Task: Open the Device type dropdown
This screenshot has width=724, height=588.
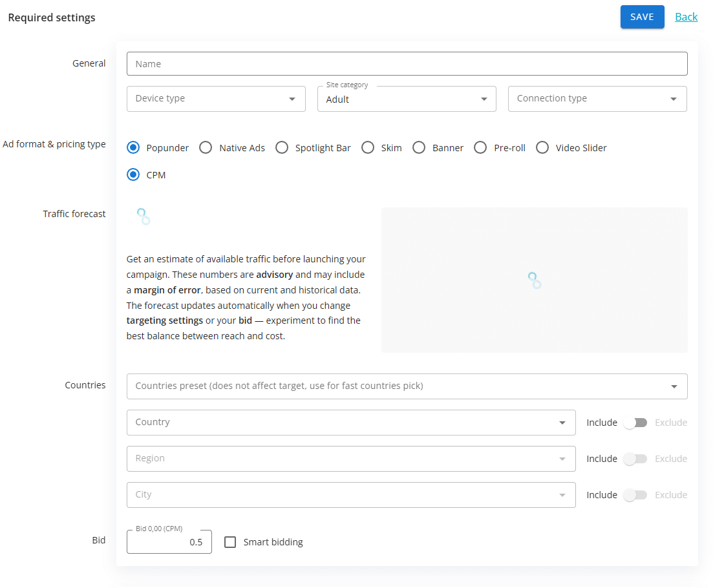Action: pos(216,99)
